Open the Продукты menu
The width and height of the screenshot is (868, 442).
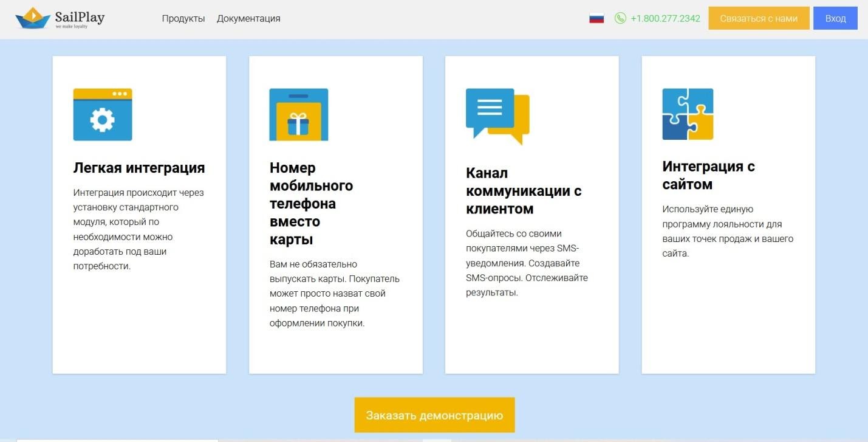tap(183, 18)
